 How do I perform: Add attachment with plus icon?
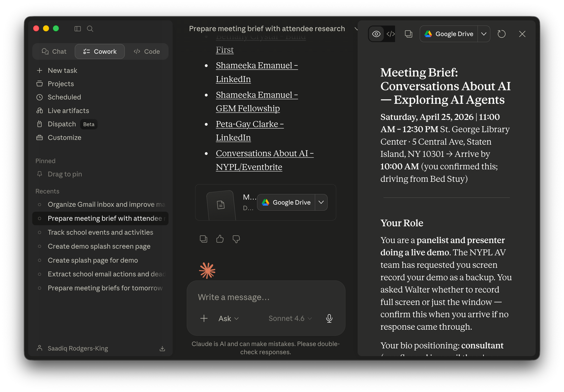[204, 319]
